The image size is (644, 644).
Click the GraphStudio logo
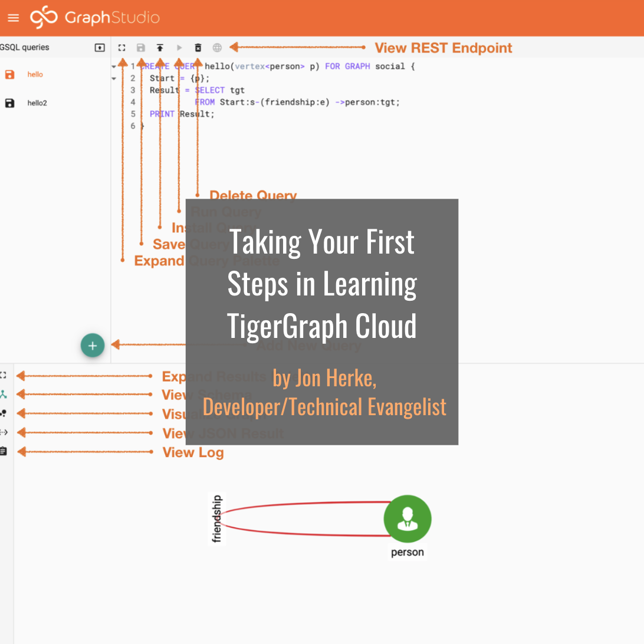tap(95, 17)
